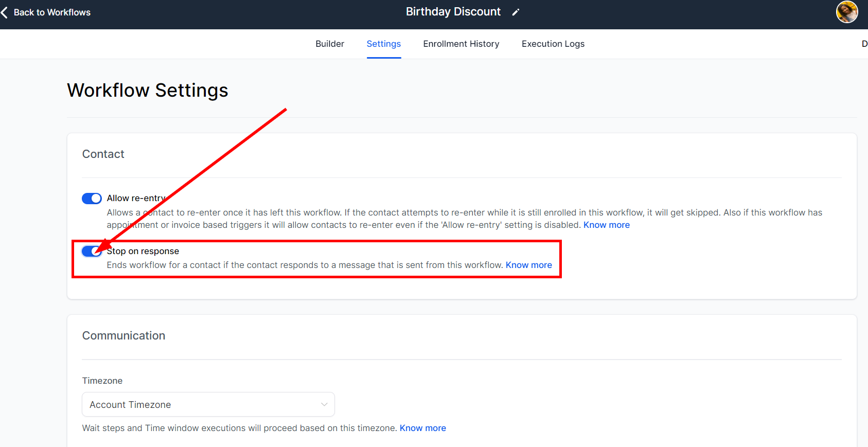Screen dimensions: 868x447
Task: Click the Workflow Settings page heading
Action: (147, 90)
